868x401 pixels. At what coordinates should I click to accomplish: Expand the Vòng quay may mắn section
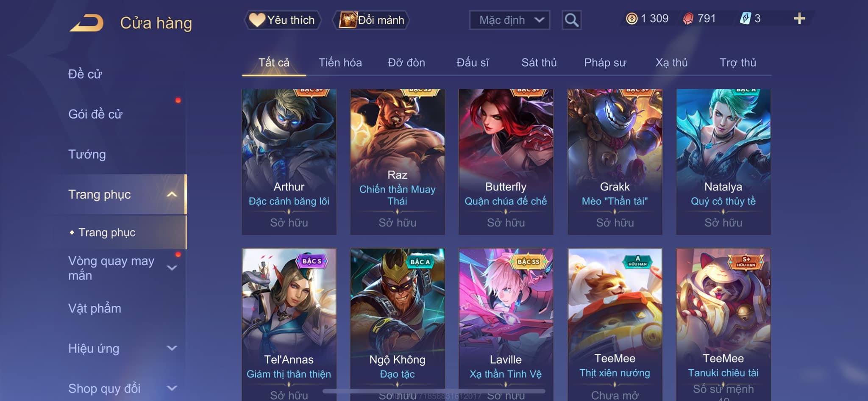[x=172, y=268]
